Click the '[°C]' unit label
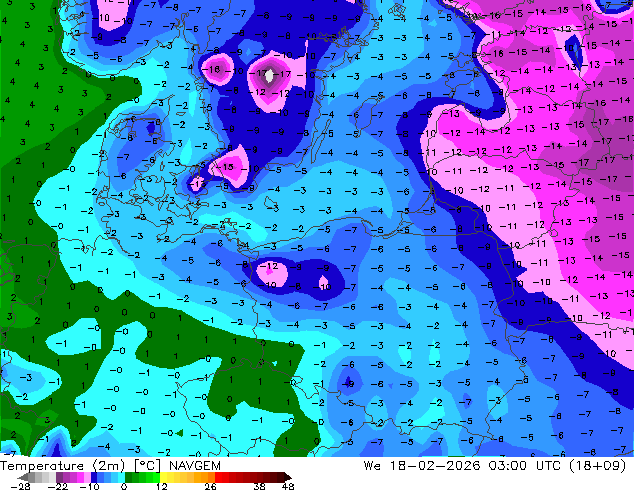This screenshot has width=634, height=490. [147, 466]
